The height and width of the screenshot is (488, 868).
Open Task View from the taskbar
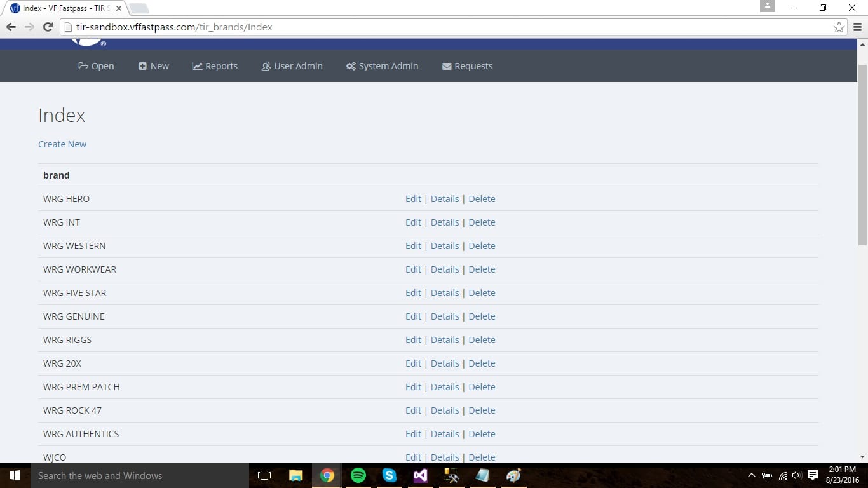tap(264, 475)
